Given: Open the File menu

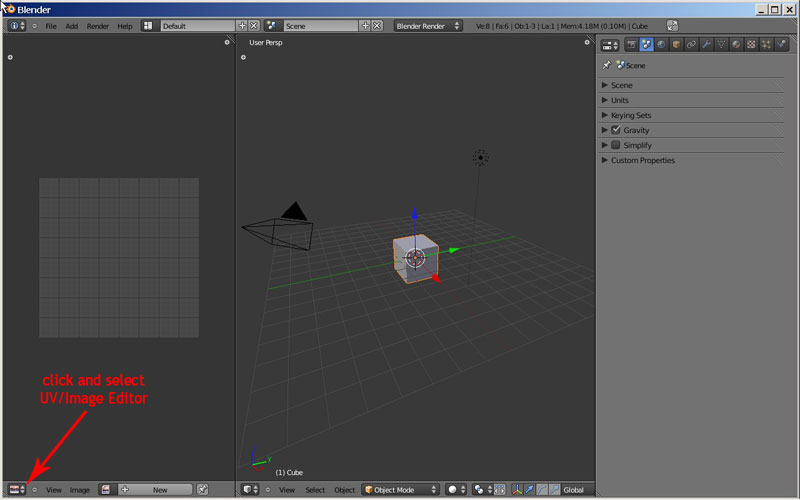Looking at the screenshot, I should 50,25.
